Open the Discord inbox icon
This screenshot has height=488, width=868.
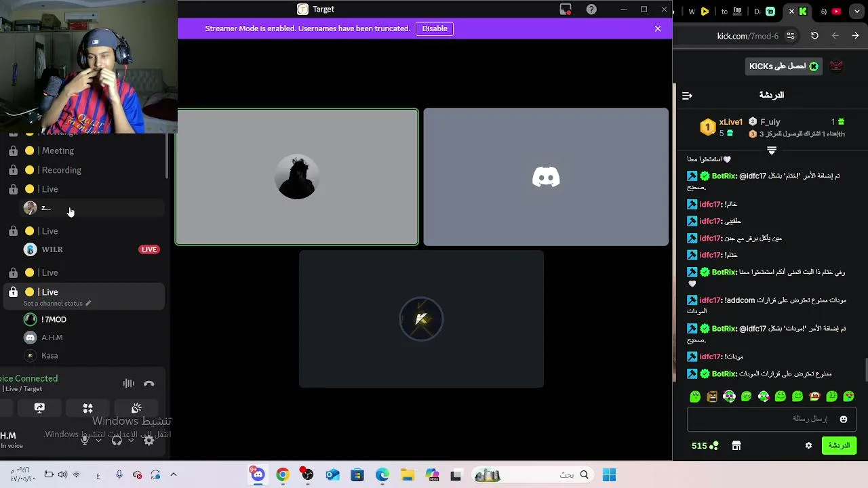click(566, 9)
